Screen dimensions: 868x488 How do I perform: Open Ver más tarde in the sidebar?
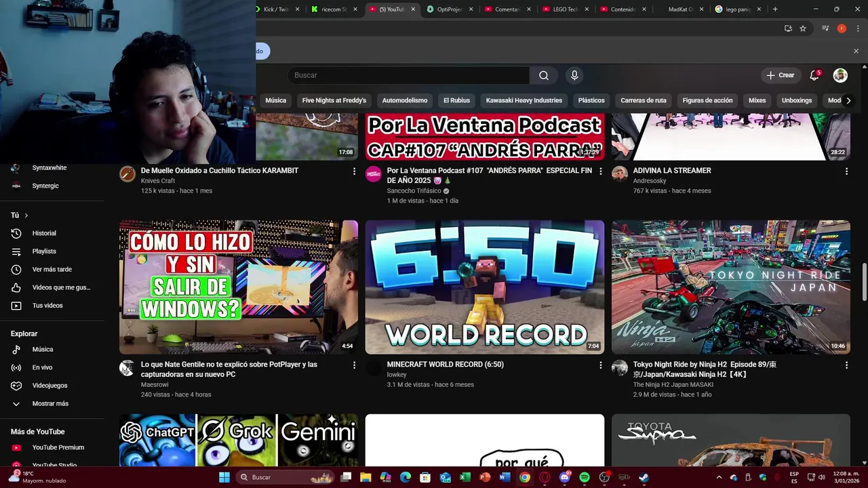point(53,269)
